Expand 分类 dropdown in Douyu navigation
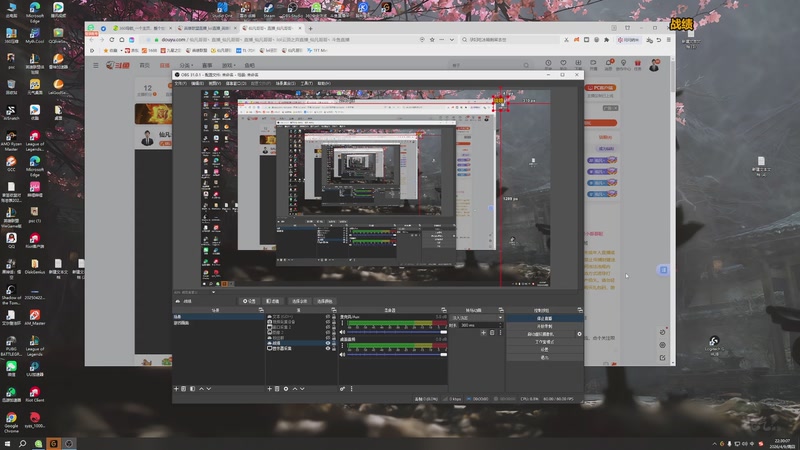 [186, 65]
